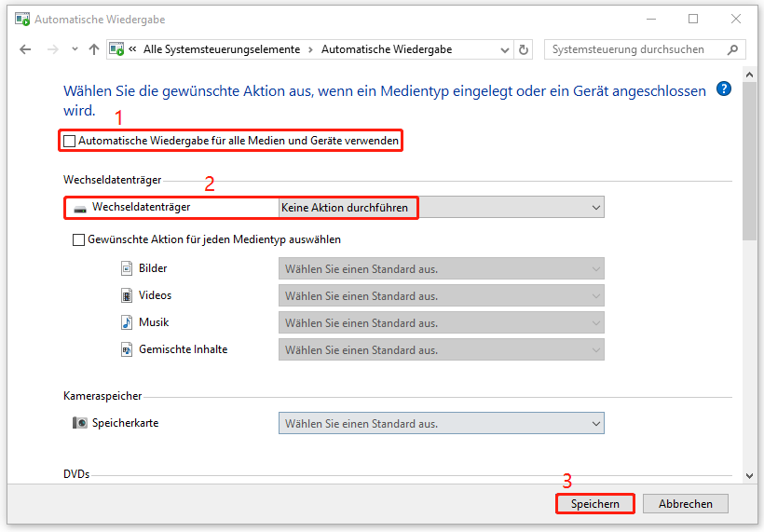Click the vertical scrollbar thumb

pos(749,161)
